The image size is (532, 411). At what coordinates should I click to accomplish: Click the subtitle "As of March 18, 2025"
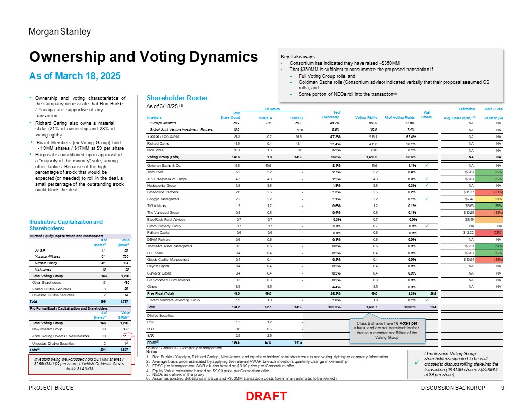coord(75,76)
